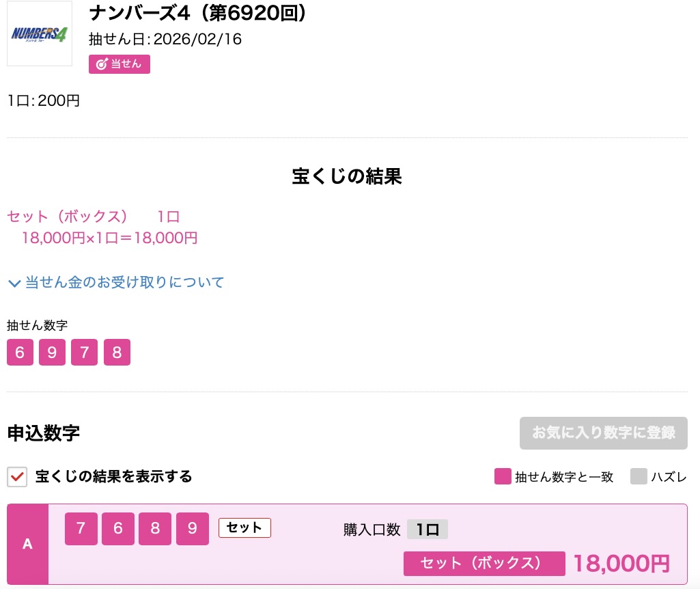The height and width of the screenshot is (589, 700).
Task: Click drawn number tile 6
Action: [20, 353]
